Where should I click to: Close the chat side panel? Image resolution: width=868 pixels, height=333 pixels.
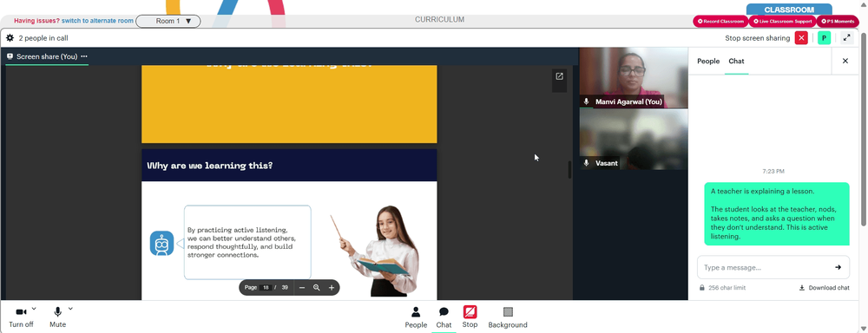coord(845,61)
